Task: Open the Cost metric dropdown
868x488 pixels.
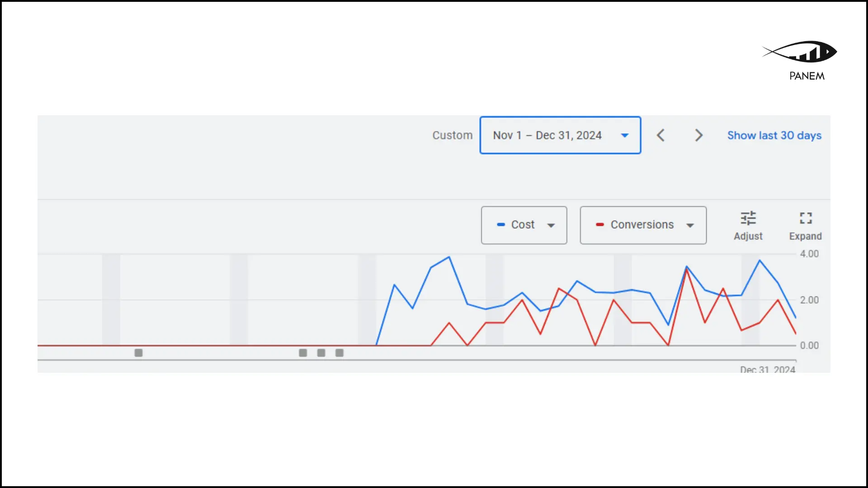Action: tap(524, 225)
